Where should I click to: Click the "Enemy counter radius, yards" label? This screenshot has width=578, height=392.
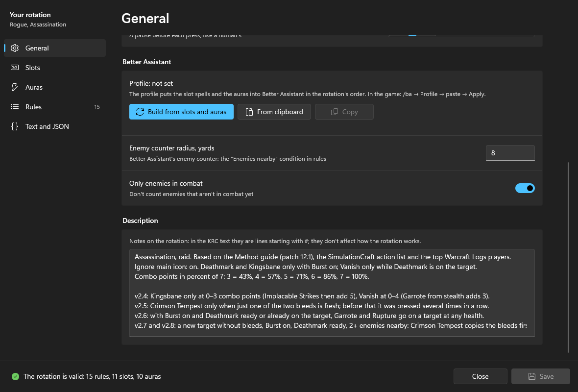click(x=172, y=148)
